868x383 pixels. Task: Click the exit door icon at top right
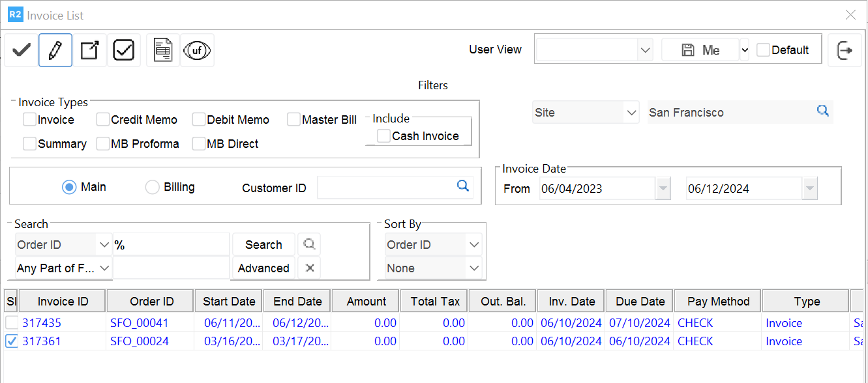coord(845,51)
